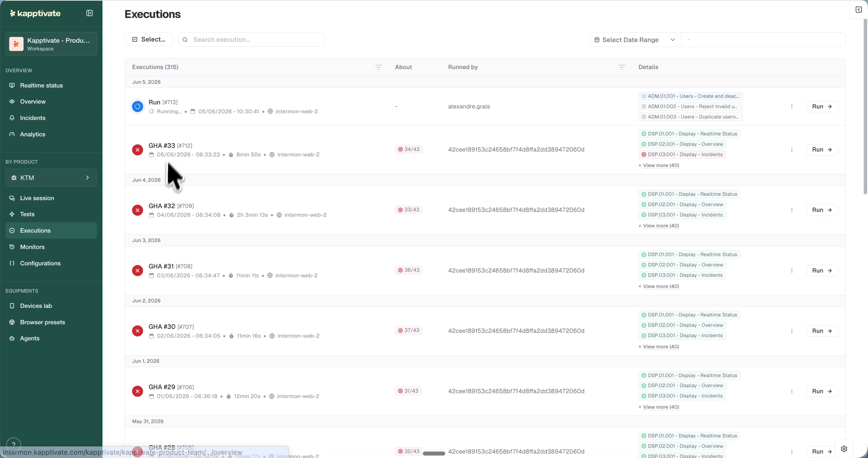Go to Agents
The image size is (868, 458).
(x=51, y=338)
